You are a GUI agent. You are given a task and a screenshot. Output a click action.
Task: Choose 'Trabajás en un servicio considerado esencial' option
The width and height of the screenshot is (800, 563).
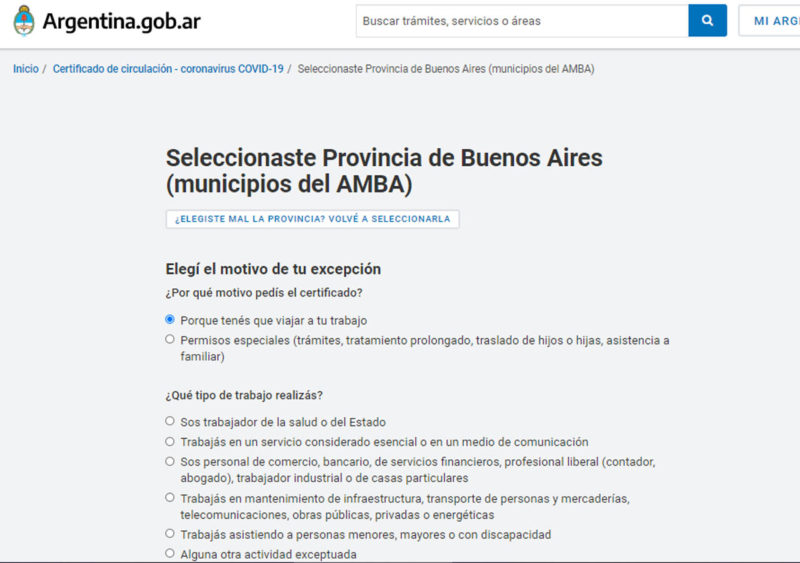[x=170, y=441]
